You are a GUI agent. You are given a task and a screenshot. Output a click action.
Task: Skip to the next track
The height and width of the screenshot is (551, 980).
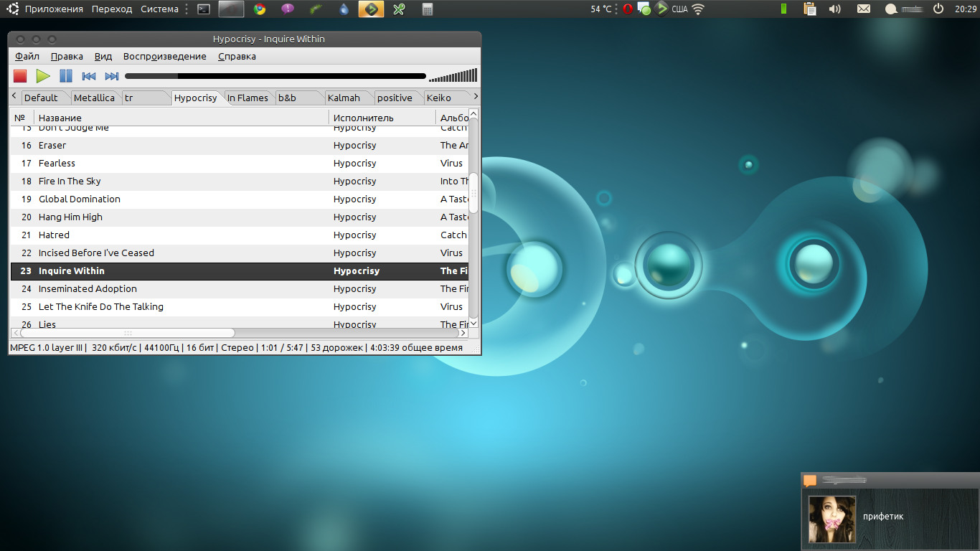tap(112, 76)
